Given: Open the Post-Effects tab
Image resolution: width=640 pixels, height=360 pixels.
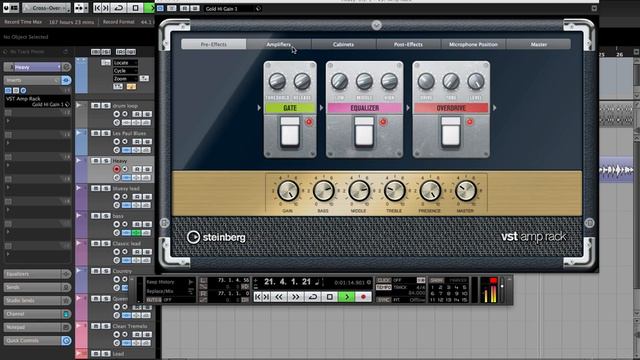Looking at the screenshot, I should tap(408, 44).
